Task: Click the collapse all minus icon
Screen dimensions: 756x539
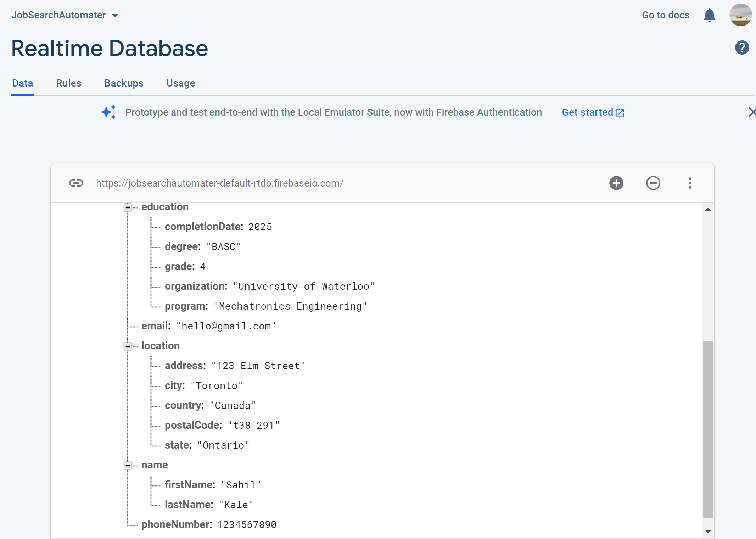Action: 653,183
